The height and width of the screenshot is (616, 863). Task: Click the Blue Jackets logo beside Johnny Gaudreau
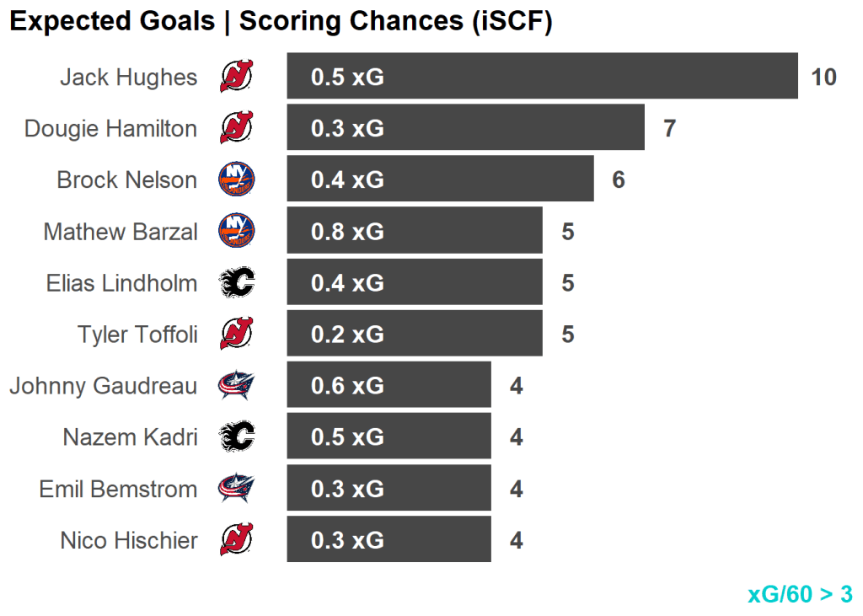pyautogui.click(x=237, y=385)
